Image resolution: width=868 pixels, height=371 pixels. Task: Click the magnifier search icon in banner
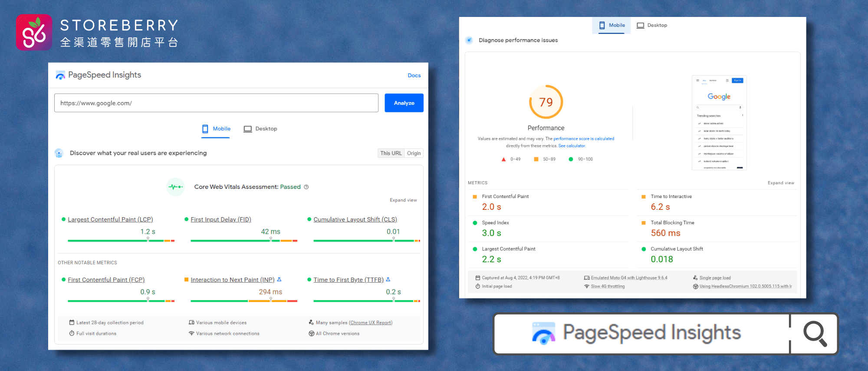pos(815,334)
